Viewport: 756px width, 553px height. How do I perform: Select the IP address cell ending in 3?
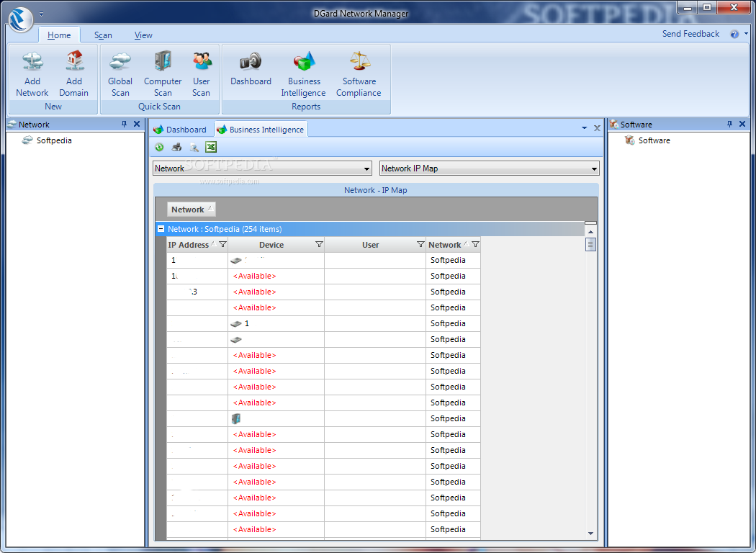(197, 292)
